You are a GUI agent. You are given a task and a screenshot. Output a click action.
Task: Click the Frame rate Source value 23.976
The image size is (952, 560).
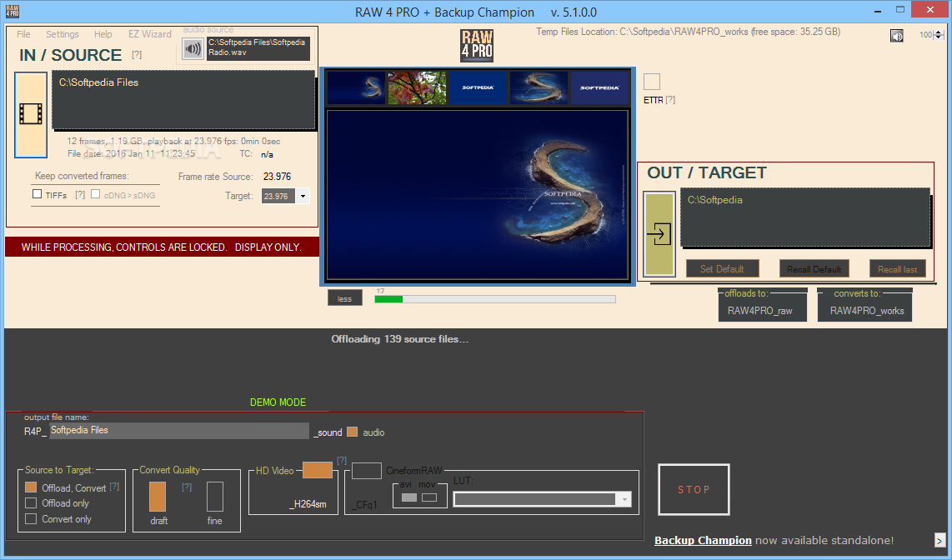(277, 177)
